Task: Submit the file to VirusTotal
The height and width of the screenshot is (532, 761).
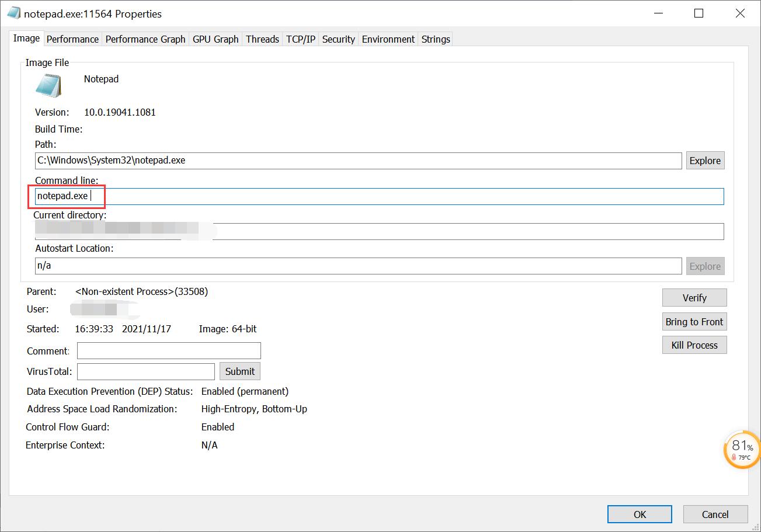Action: (240, 371)
